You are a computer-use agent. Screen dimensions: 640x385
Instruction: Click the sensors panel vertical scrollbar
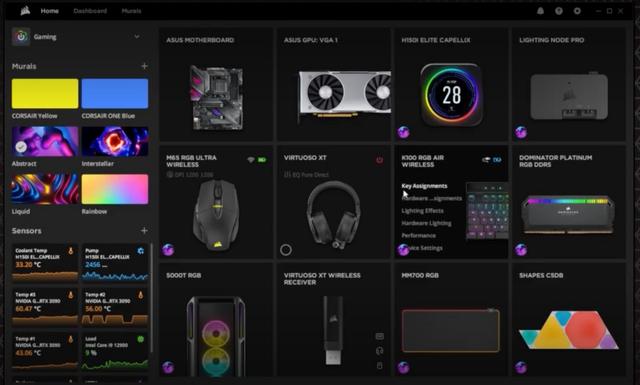click(152, 298)
